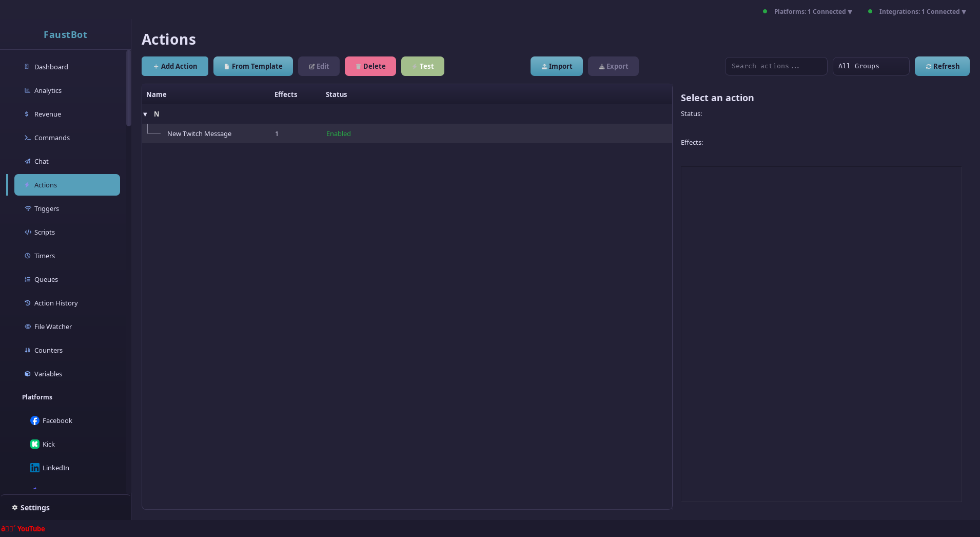Select the LinkedIn platform
This screenshot has width=980, height=537.
pyautogui.click(x=55, y=468)
